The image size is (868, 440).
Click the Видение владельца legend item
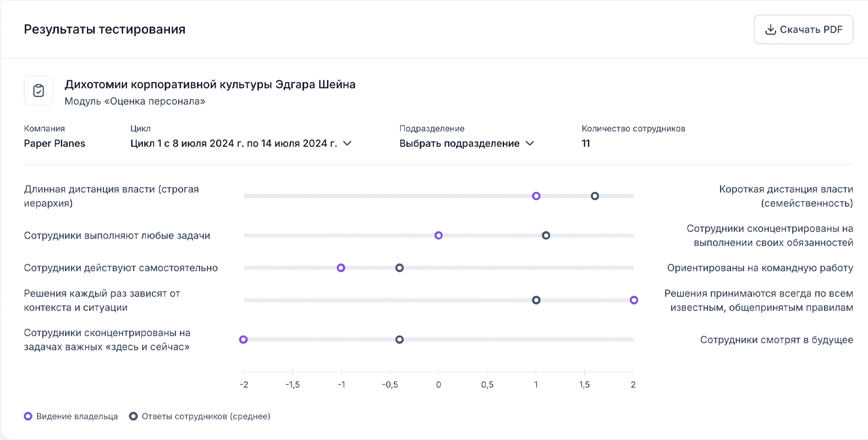[71, 416]
